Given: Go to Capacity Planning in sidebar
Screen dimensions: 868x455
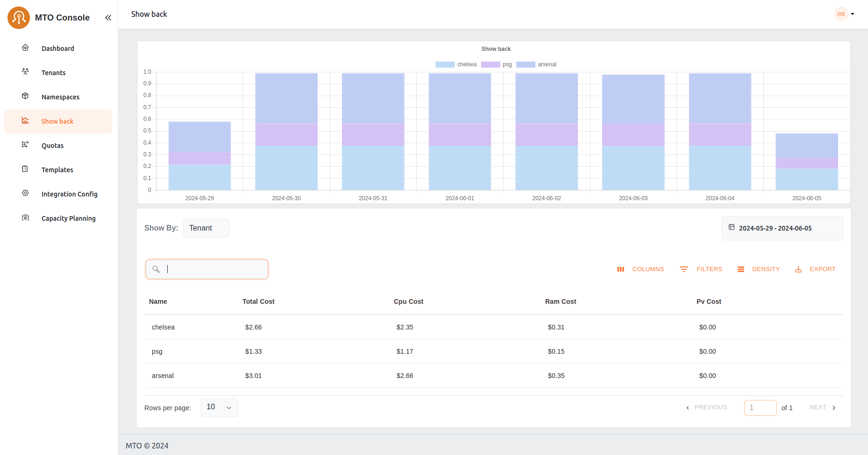Looking at the screenshot, I should (68, 218).
